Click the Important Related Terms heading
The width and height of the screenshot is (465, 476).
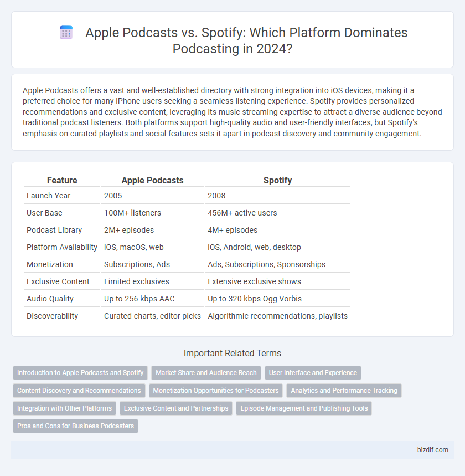(232, 354)
